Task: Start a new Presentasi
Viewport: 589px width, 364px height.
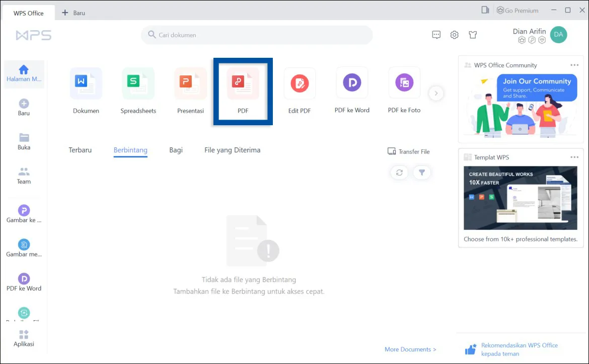Action: click(x=190, y=90)
